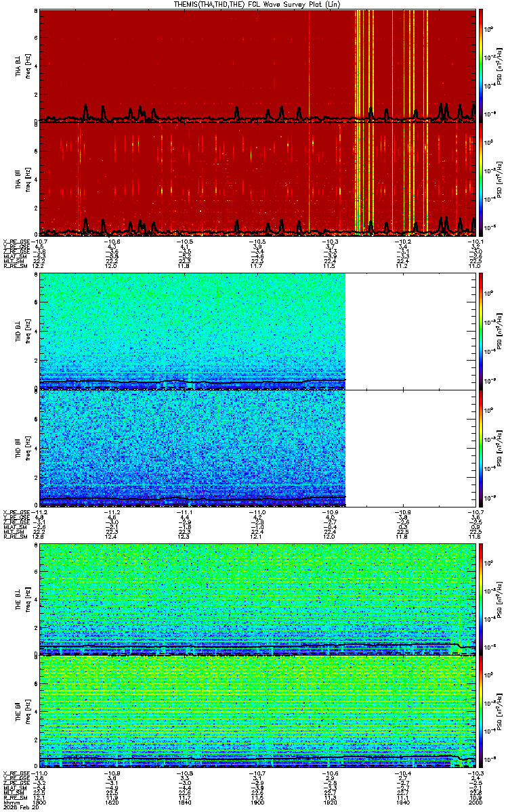Click the PSD color bar beside THE lower panel
Image resolution: width=508 pixels, height=812 pixels.
482,712
